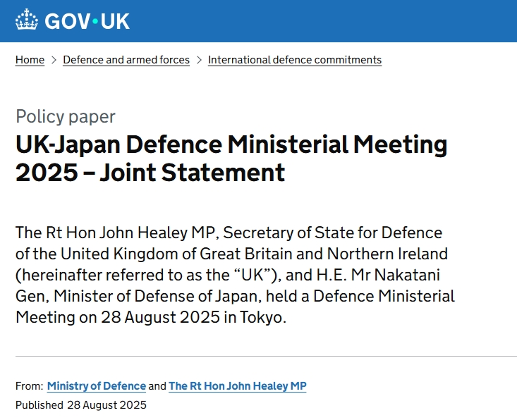Click the summary paragraph about the meeting
Image resolution: width=517 pixels, height=420 pixels.
point(235,275)
